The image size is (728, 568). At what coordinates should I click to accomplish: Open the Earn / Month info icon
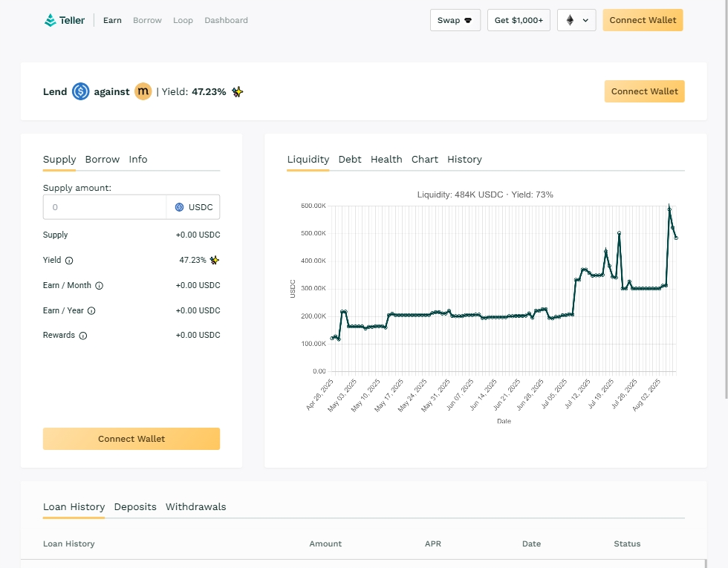coord(99,286)
